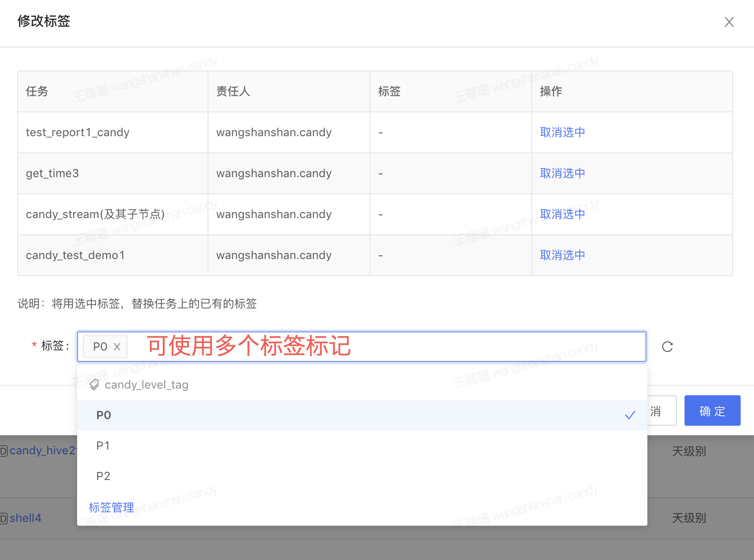Click the candy_level_tag group tag icon
The image size is (754, 560).
pyautogui.click(x=94, y=385)
